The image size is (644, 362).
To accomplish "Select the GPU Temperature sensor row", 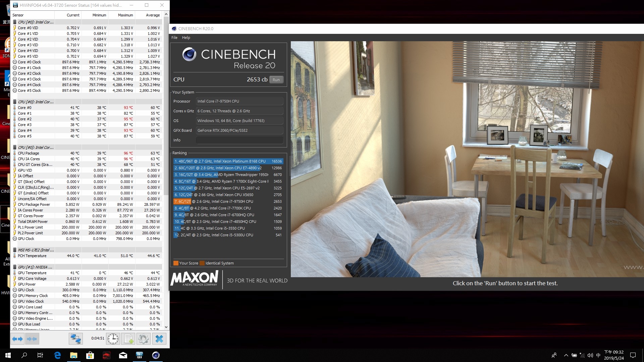I will click(x=87, y=273).
